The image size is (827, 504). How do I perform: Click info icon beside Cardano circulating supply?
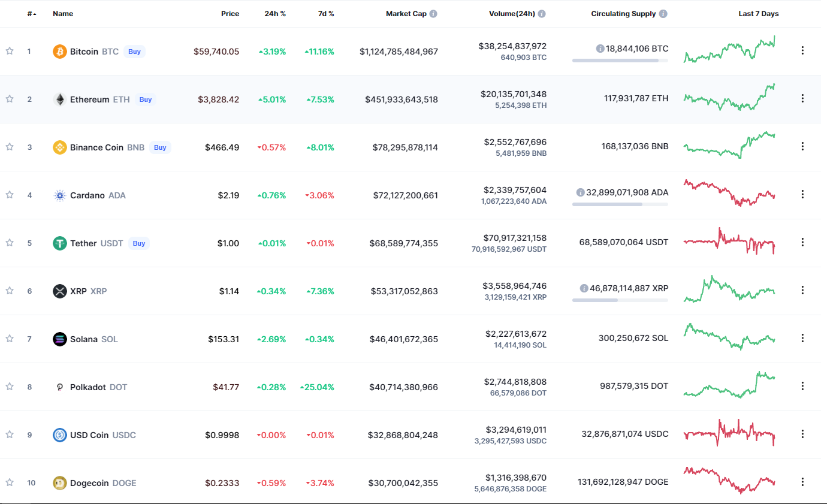580,192
